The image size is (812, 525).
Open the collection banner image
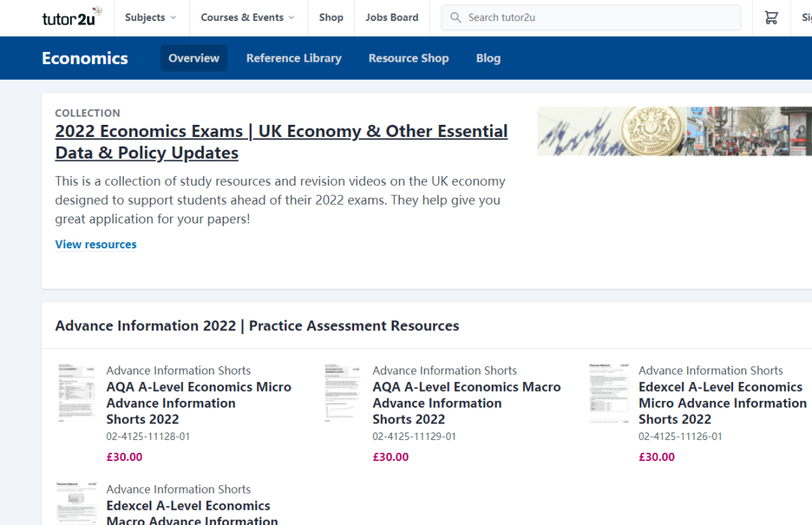pos(674,131)
